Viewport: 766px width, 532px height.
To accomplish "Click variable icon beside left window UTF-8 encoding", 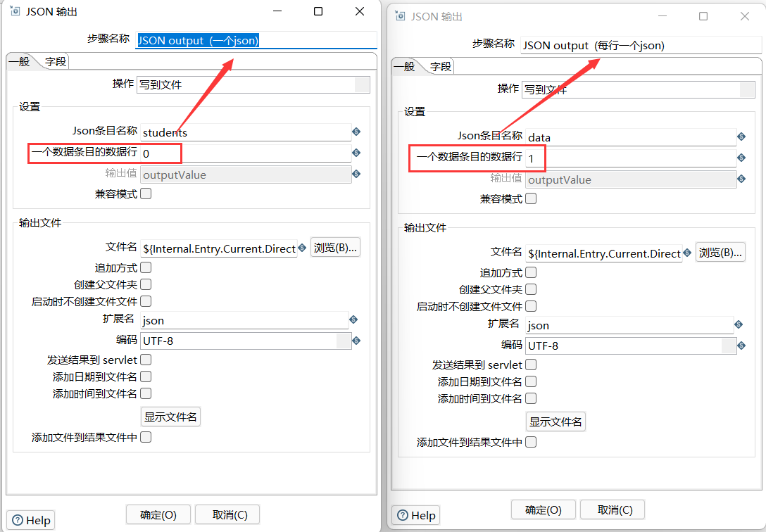I will [x=356, y=340].
